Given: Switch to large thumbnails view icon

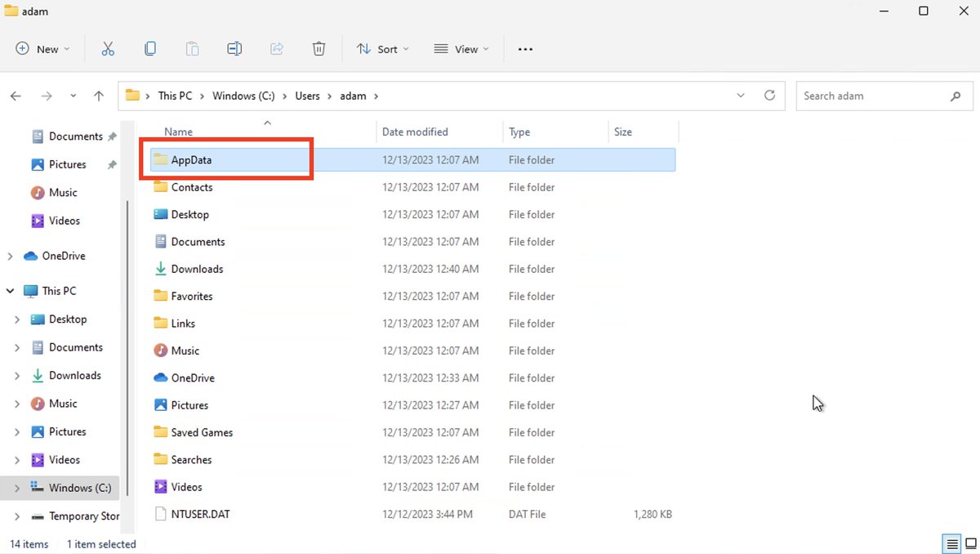Looking at the screenshot, I should [970, 543].
